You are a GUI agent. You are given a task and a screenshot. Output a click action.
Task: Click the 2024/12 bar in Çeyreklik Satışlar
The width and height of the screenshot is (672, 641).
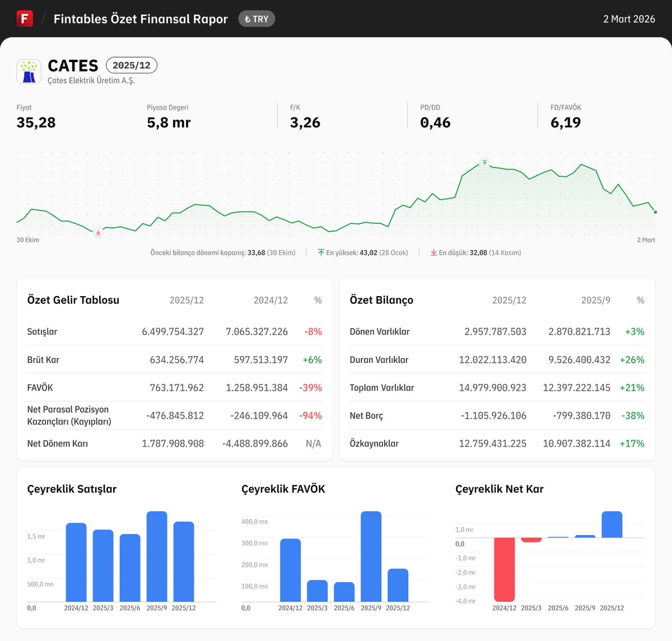(76, 562)
